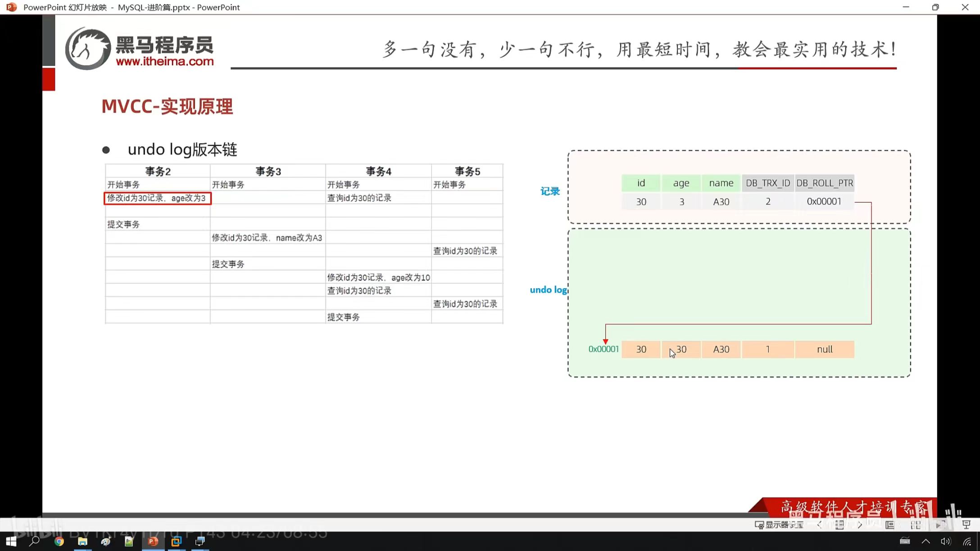Image resolution: width=980 pixels, height=551 pixels.
Task: Click cell '修改id为30记录, name改为A3'
Action: point(267,238)
